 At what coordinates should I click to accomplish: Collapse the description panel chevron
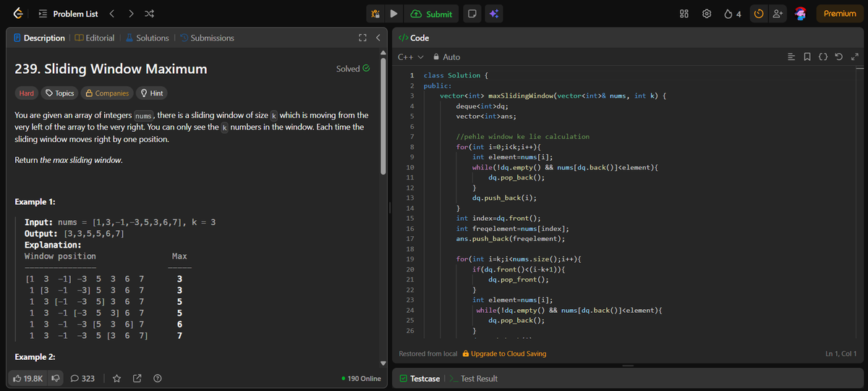pos(378,38)
